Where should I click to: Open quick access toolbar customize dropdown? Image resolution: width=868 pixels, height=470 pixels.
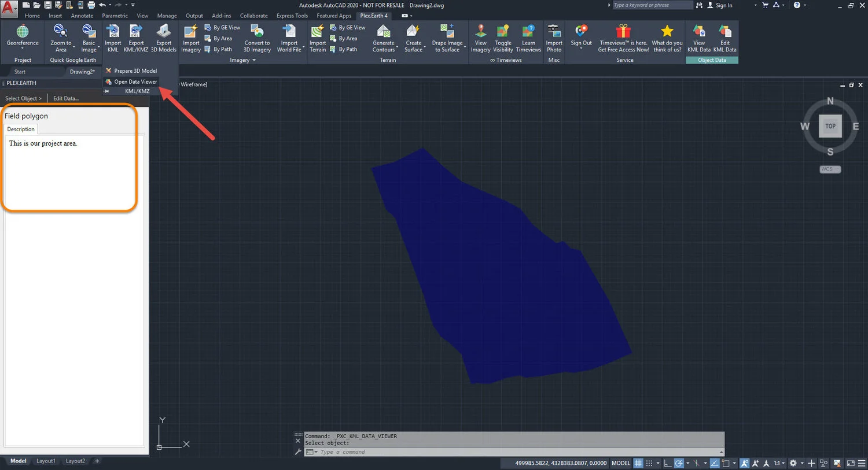(x=133, y=5)
